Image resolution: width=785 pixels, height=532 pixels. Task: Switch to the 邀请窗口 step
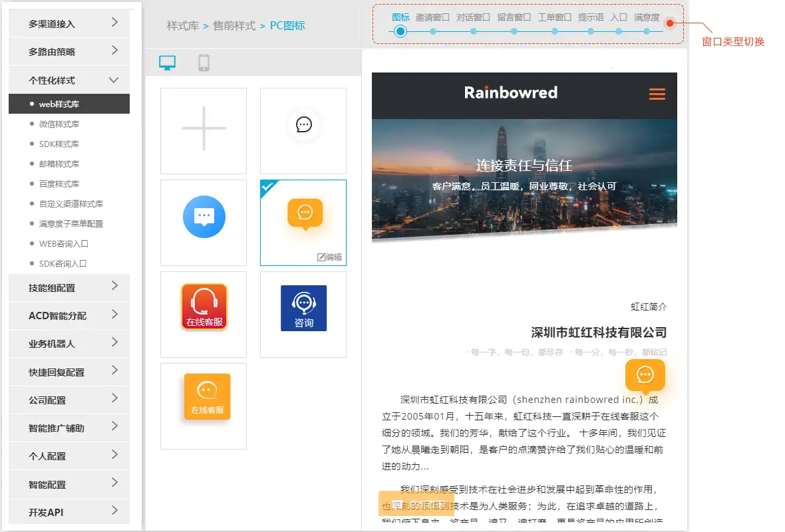pos(433,31)
